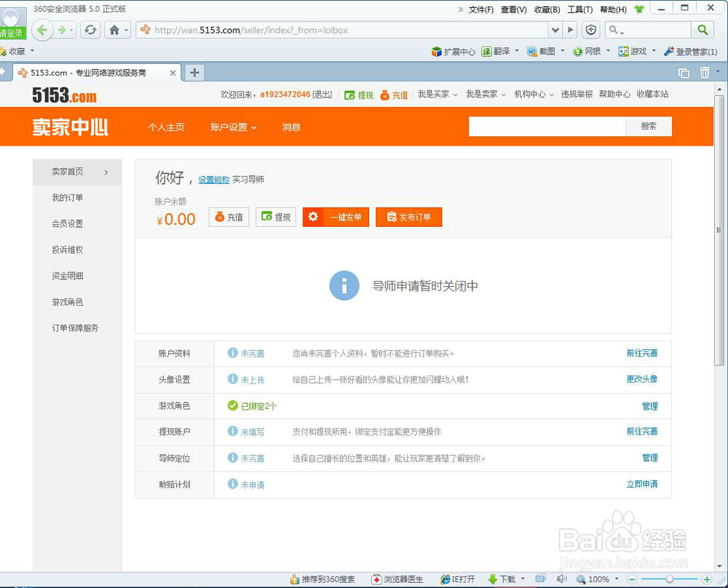Click the restore windows icon in tab bar
Screen dimensions: 728x588
click(x=684, y=73)
